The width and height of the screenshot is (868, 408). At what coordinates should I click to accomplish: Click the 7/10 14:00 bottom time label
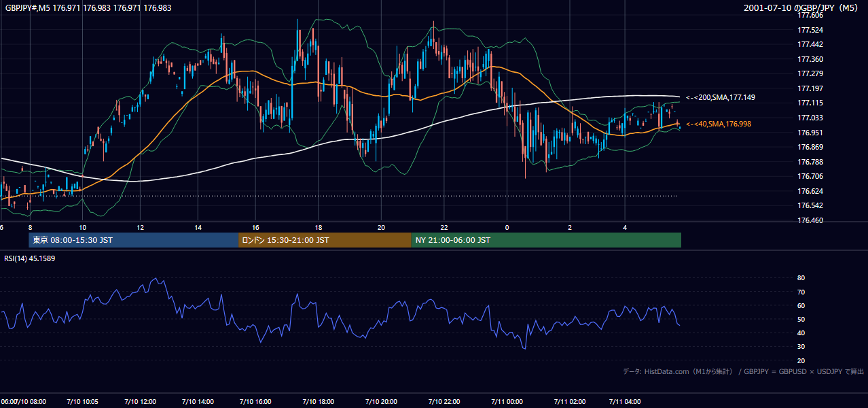198,402
